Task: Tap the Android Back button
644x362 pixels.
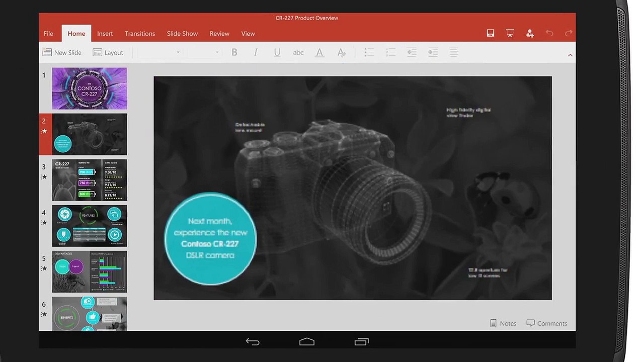Action: tap(253, 342)
